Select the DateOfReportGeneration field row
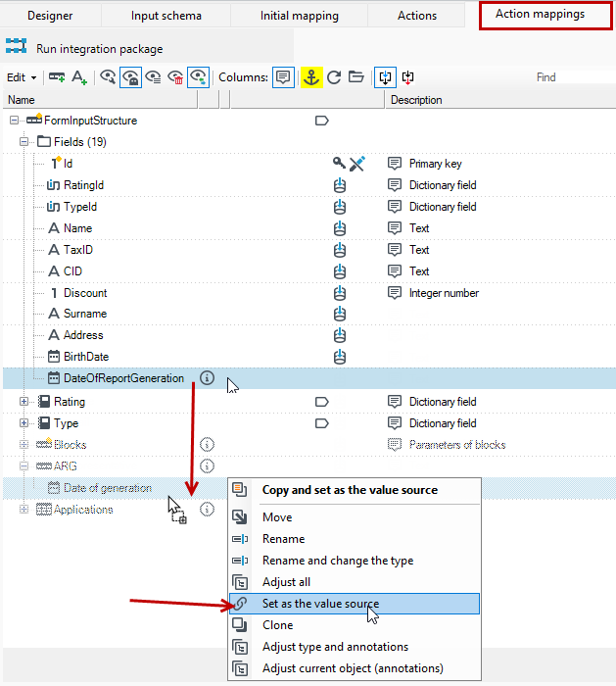The height and width of the screenshot is (686, 616). [309, 378]
